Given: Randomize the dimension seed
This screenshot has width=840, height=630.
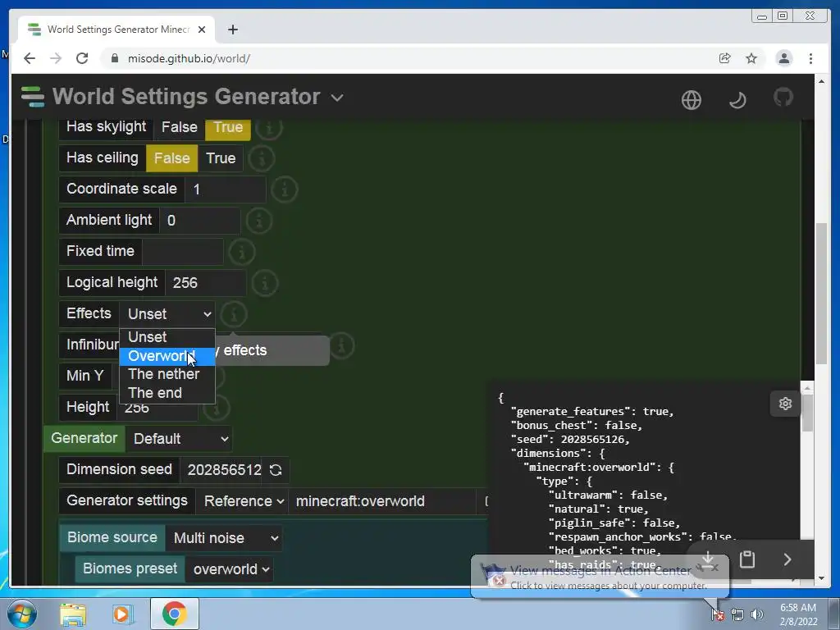Looking at the screenshot, I should [x=276, y=470].
